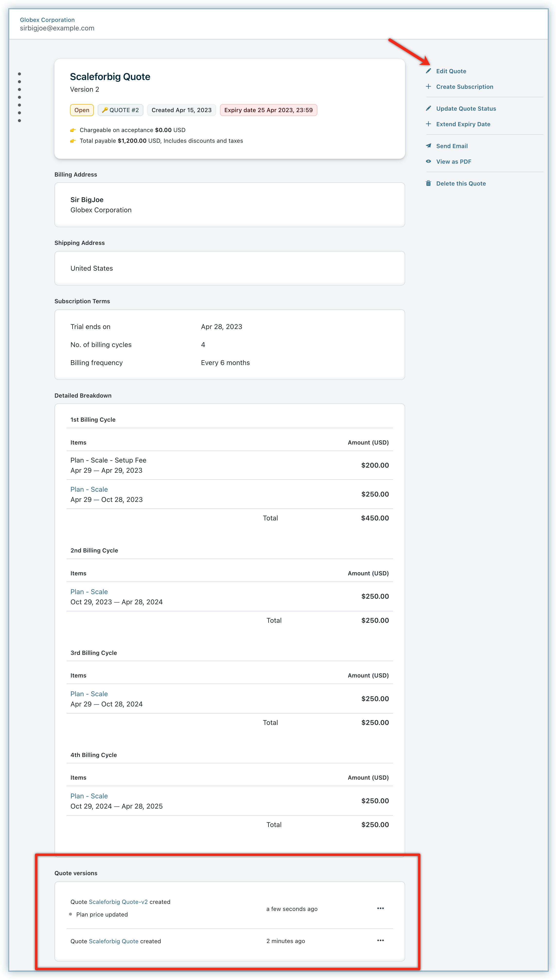This screenshot has width=557, height=980.
Task: Click the plus icon beside Create Subscription
Action: pos(428,87)
